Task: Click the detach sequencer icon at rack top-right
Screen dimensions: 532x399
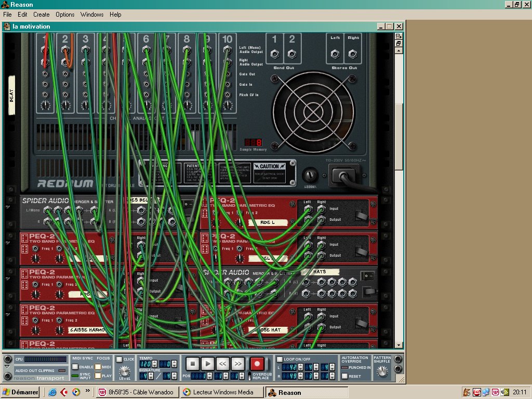Action: point(398,36)
